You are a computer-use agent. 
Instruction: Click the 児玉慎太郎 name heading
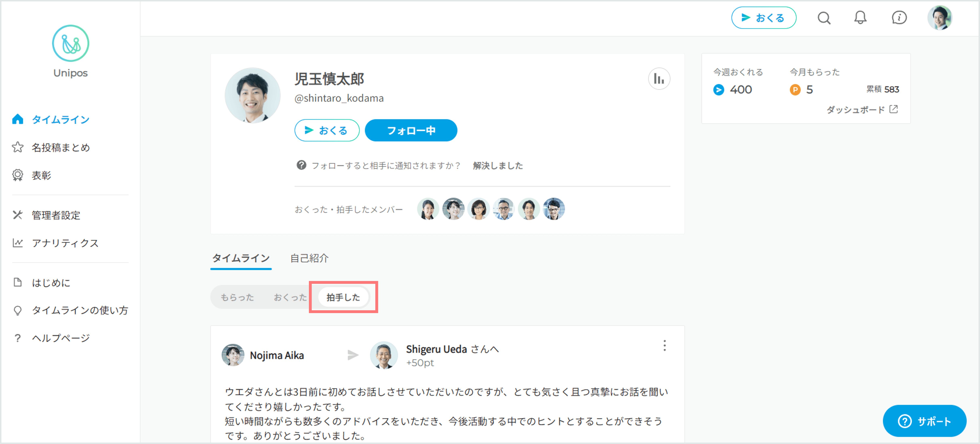click(x=329, y=79)
